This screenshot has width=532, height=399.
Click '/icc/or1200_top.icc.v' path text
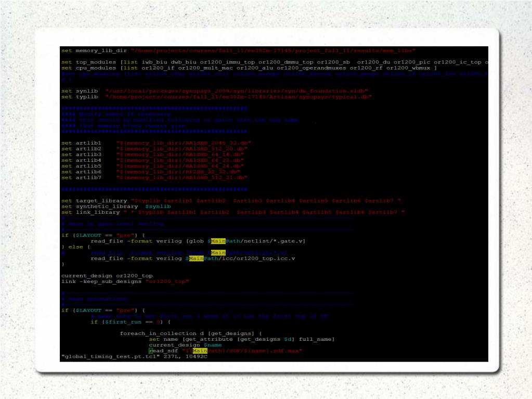coord(256,258)
